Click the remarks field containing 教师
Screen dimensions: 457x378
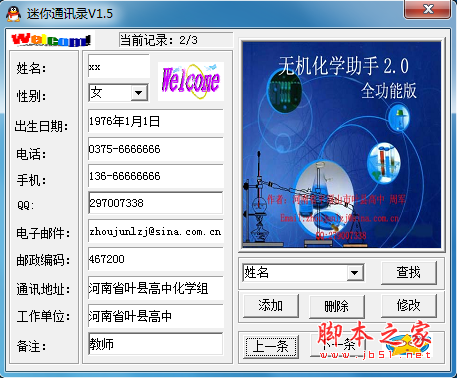coord(155,344)
